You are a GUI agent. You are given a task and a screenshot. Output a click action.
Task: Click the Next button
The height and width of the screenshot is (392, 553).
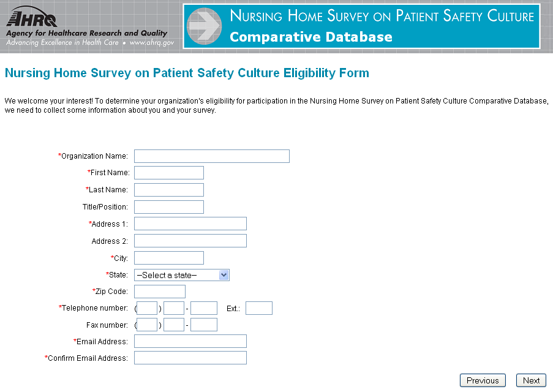(531, 380)
